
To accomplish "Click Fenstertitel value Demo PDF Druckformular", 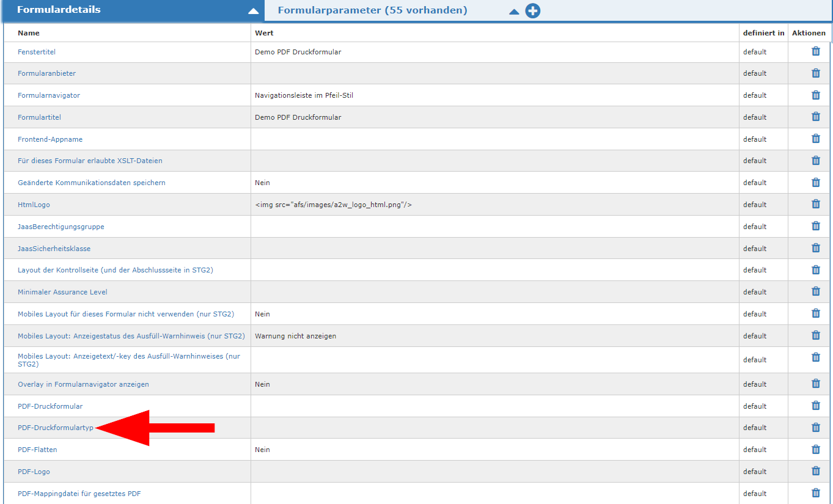I will click(298, 52).
